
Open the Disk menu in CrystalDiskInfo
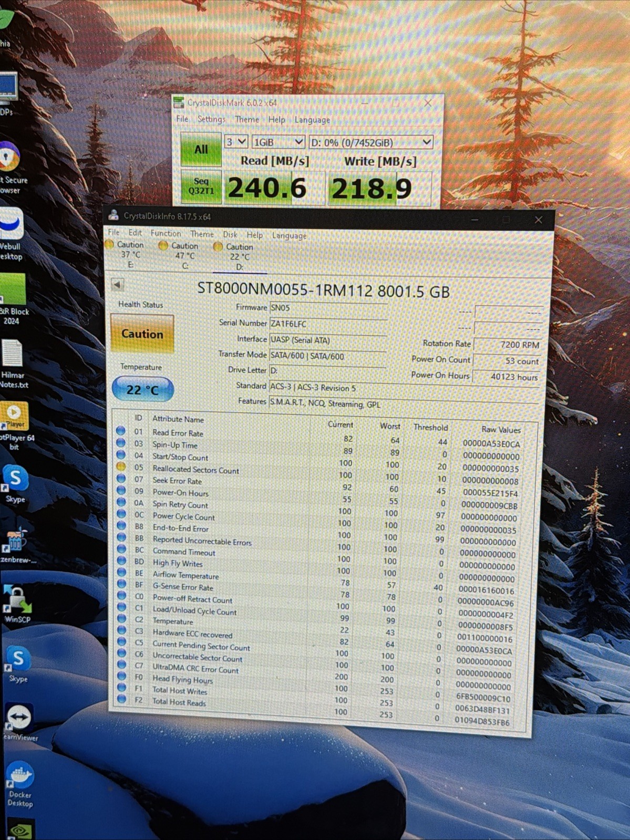pyautogui.click(x=230, y=234)
